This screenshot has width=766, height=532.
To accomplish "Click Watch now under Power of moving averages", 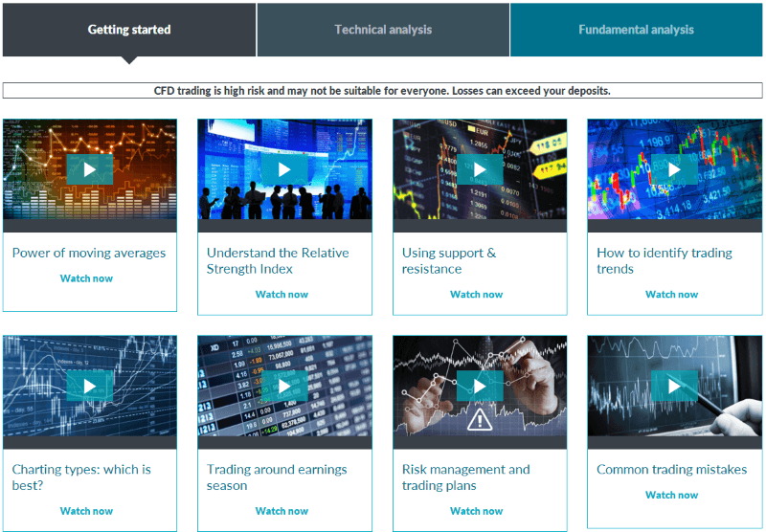I will point(86,278).
